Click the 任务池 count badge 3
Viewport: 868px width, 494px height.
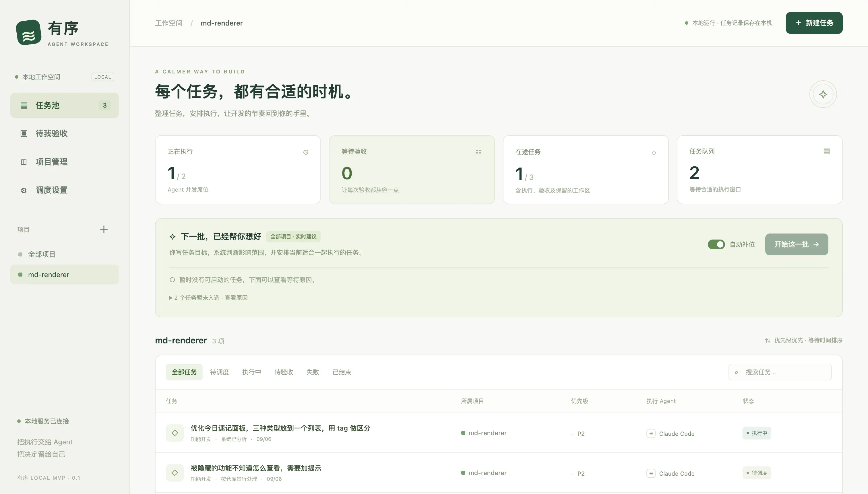104,105
